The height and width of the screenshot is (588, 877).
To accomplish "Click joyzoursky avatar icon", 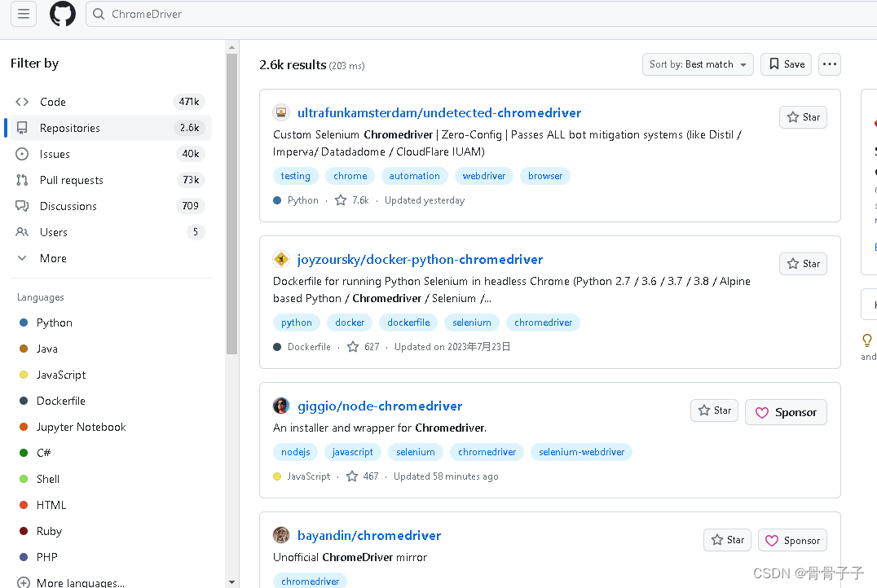I will (280, 259).
